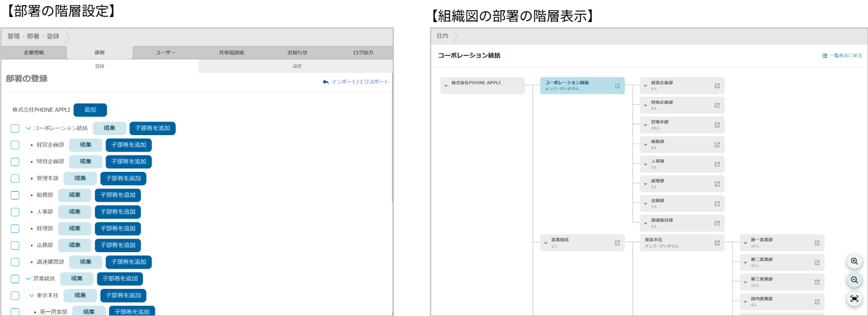This screenshot has height=316, width=868.
Task: Click 追加 button next to 株式会社PHONE APPLI
Action: 90,110
